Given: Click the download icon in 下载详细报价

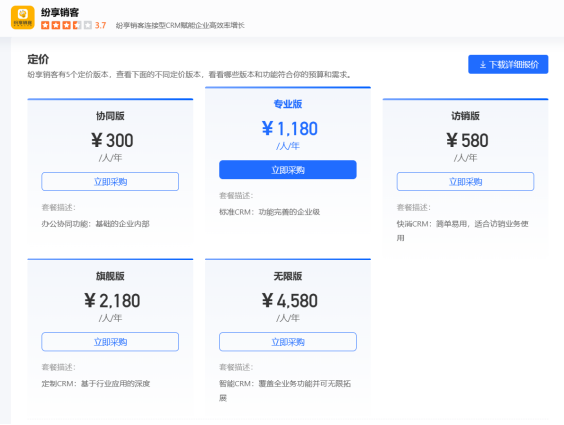Looking at the screenshot, I should click(483, 65).
